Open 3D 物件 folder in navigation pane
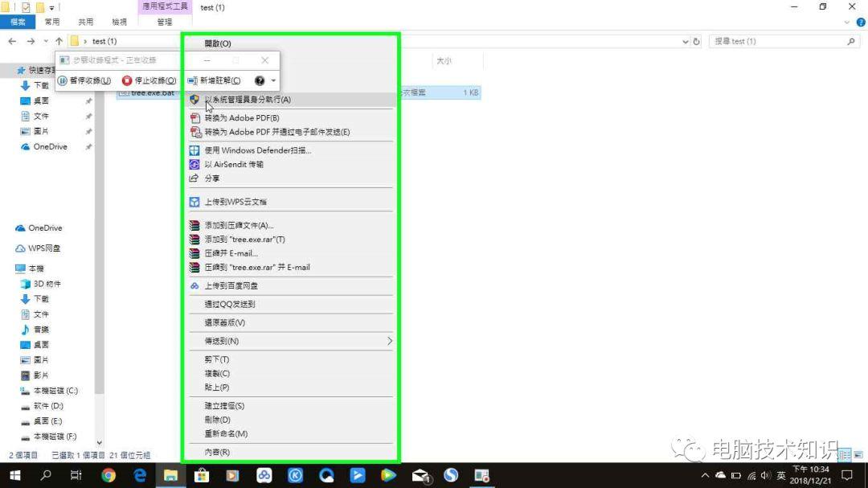 point(47,284)
